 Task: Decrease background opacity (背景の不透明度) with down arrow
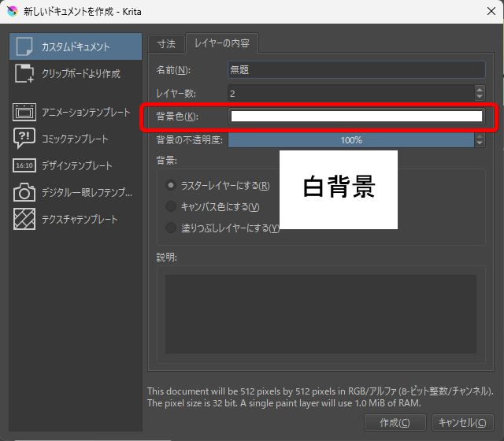point(480,143)
